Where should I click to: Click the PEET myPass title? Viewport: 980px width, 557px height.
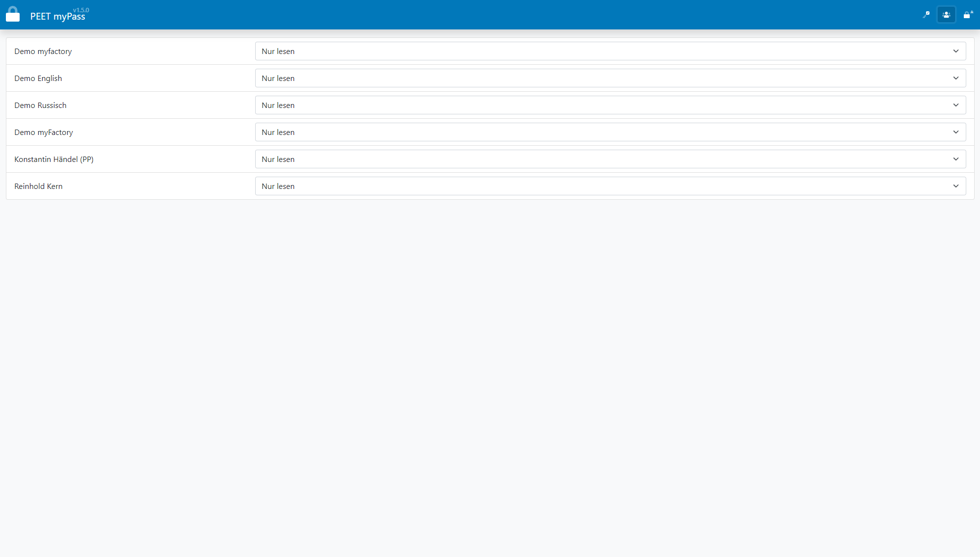click(x=57, y=17)
